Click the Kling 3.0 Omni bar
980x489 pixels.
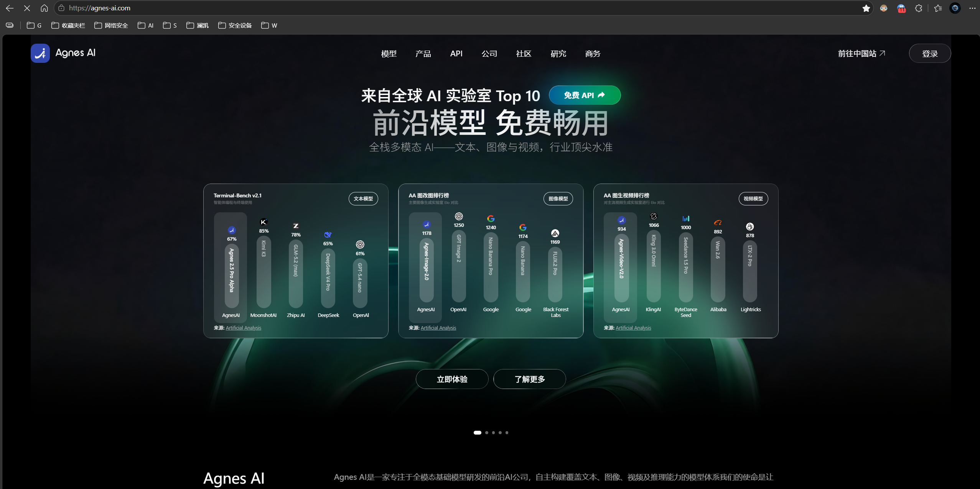(654, 266)
